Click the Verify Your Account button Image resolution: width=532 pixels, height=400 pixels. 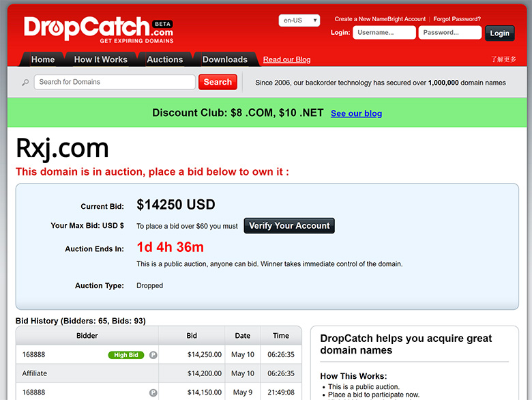[289, 226]
